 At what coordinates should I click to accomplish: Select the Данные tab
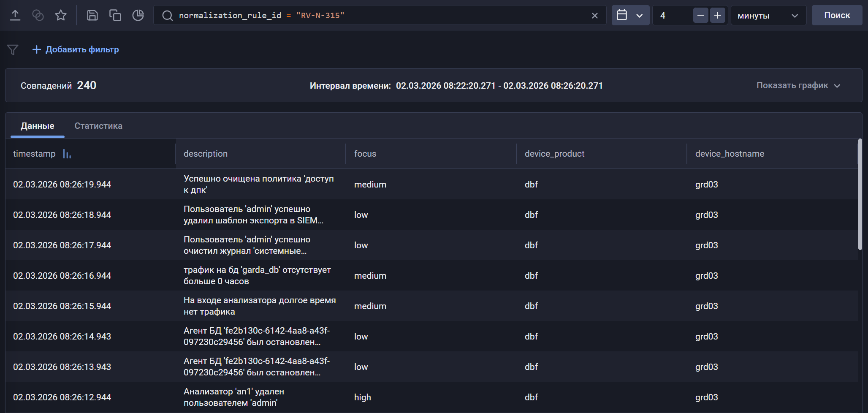(x=38, y=126)
